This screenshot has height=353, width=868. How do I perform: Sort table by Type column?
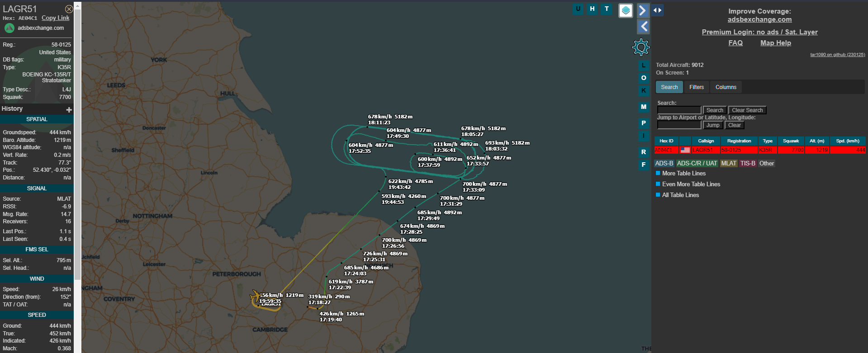coord(768,141)
